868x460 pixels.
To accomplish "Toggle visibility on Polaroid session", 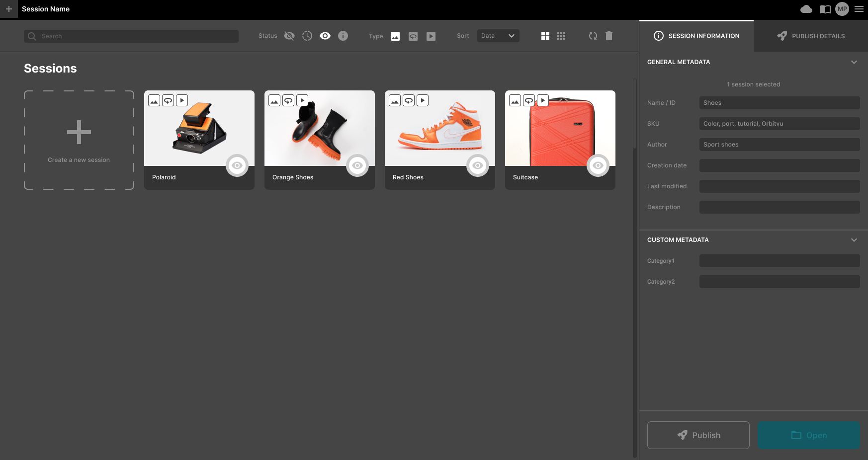I will 237,165.
